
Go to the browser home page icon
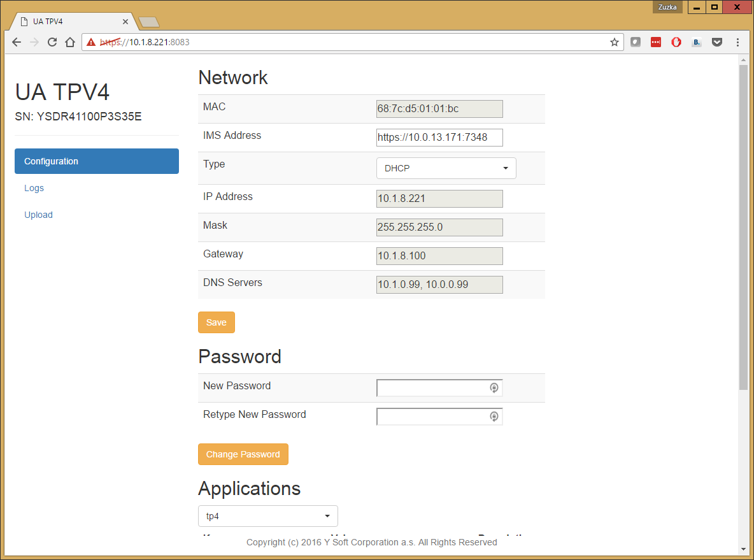tap(70, 42)
